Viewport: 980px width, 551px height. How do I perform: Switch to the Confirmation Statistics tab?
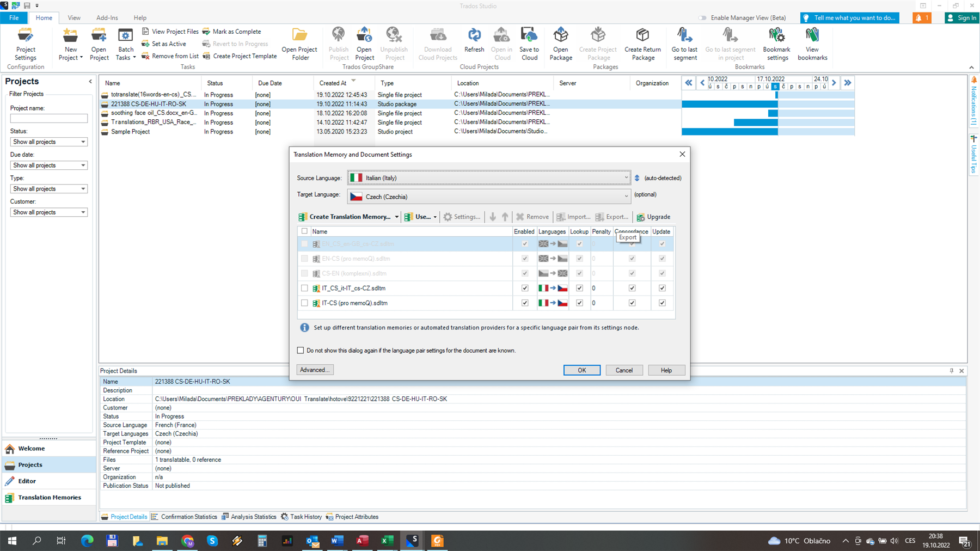click(185, 517)
